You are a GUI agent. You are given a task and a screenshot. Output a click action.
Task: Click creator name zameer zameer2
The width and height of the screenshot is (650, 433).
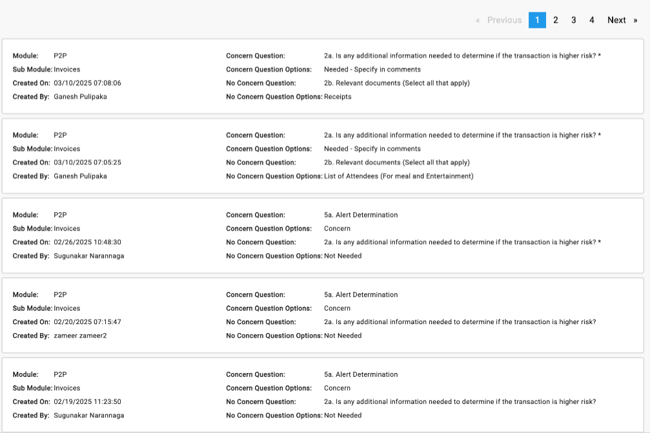coord(80,336)
